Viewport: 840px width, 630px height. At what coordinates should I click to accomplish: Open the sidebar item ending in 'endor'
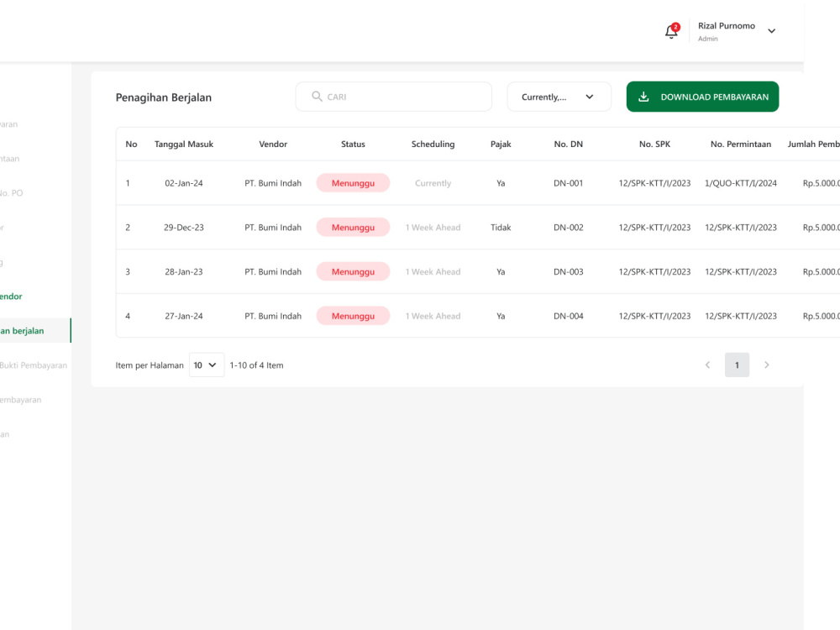[11, 297]
